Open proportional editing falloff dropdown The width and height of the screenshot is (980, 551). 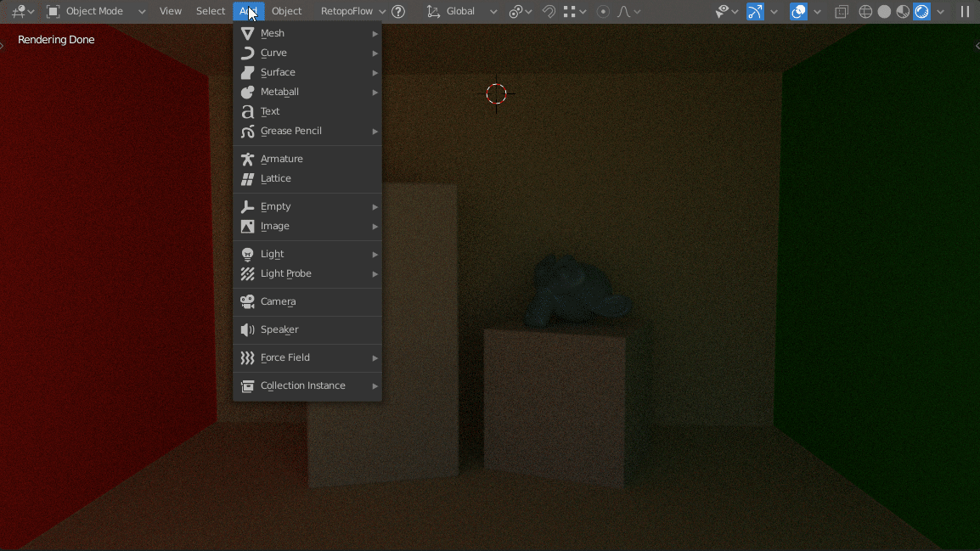628,11
